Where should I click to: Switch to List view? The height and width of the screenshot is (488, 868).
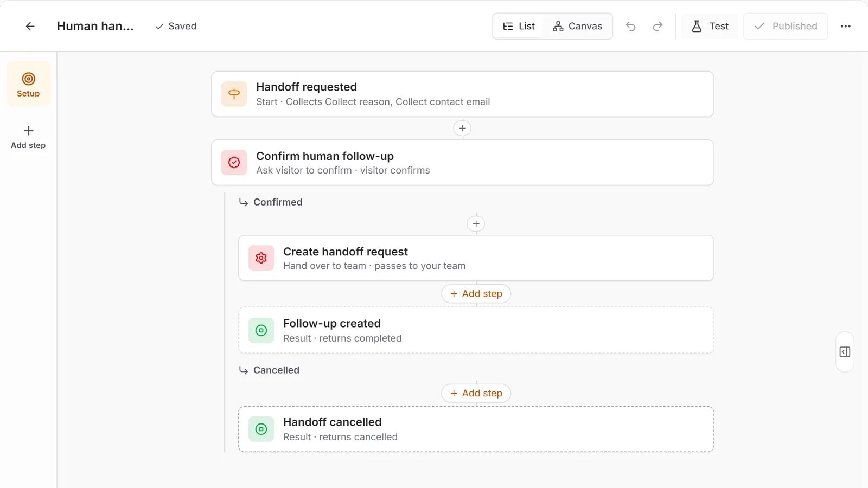click(x=519, y=26)
